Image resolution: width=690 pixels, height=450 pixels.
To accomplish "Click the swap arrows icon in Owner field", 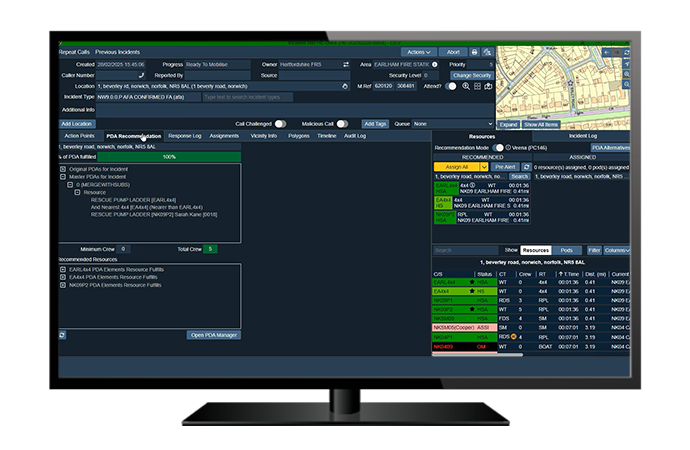I will coord(344,64).
